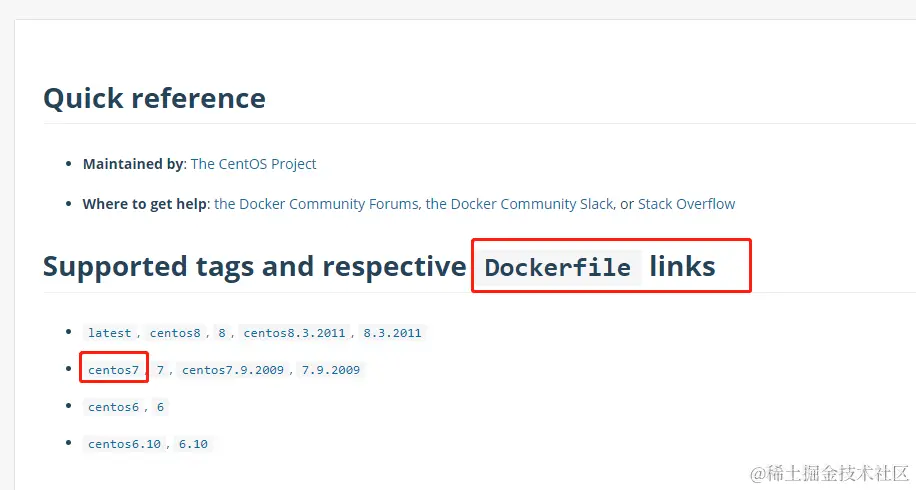Viewport: 916px width, 490px height.
Task: Click the Supported tags and respective heading text
Action: click(x=254, y=267)
